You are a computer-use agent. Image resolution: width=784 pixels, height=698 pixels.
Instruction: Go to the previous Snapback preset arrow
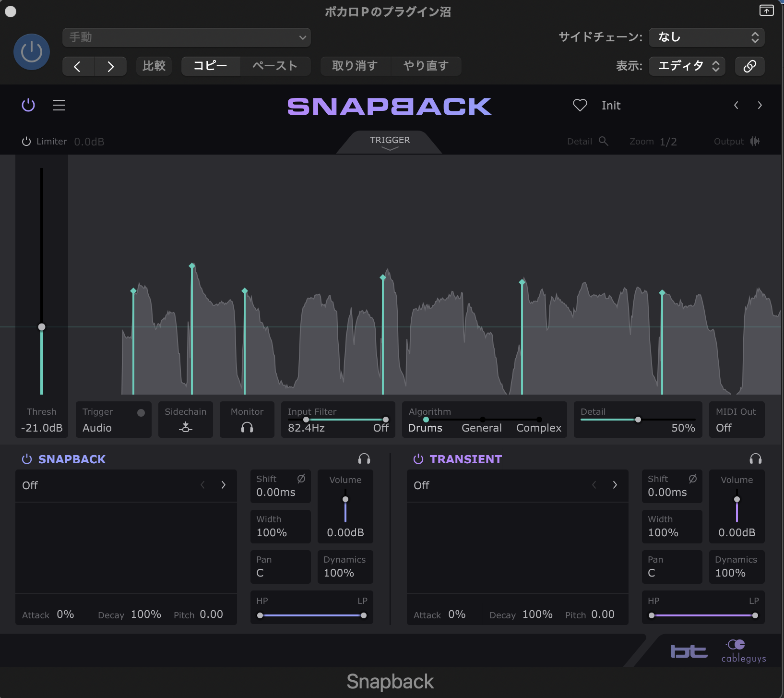click(x=736, y=105)
